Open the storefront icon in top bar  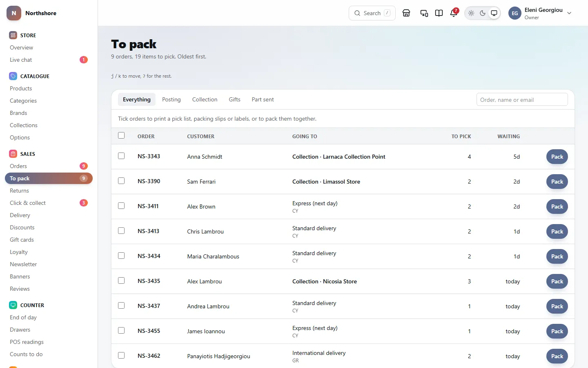tap(406, 13)
